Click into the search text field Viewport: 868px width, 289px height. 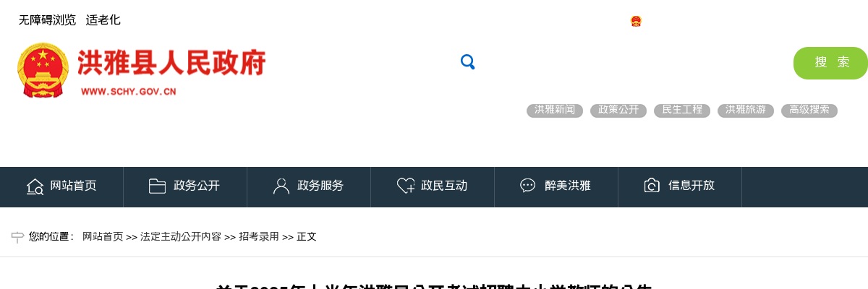point(633,63)
